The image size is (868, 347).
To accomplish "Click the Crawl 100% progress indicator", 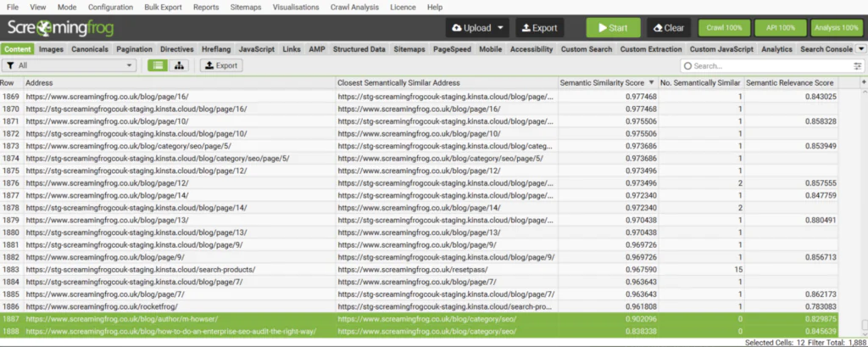I will pos(724,28).
